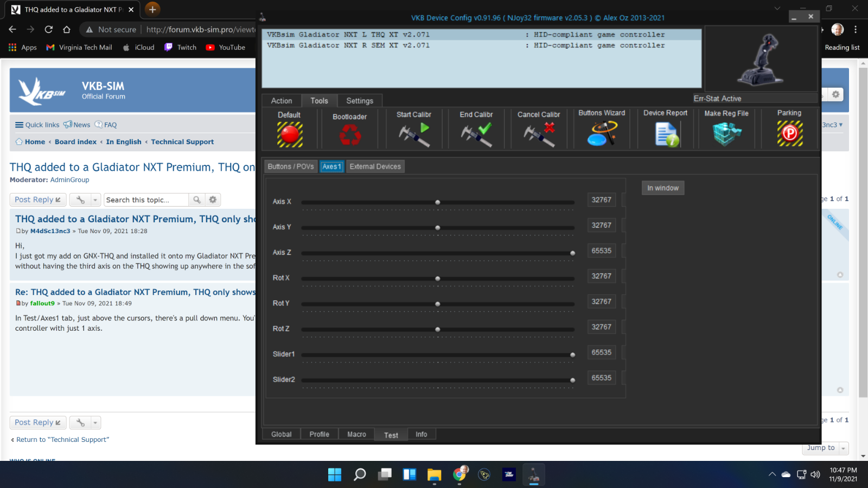The width and height of the screenshot is (868, 488).
Task: Open YouTube bookmark
Action: (226, 48)
